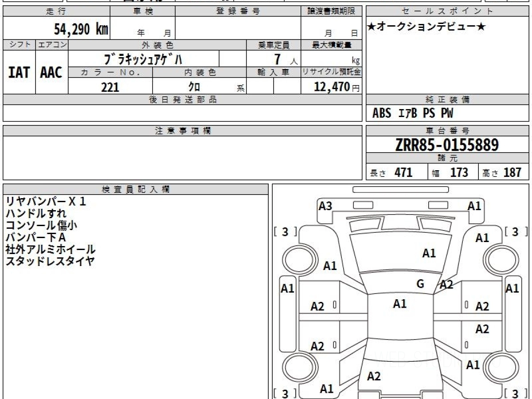
Task: Click the ブラキッシュアゲハ exterior color value
Action: pyautogui.click(x=143, y=59)
